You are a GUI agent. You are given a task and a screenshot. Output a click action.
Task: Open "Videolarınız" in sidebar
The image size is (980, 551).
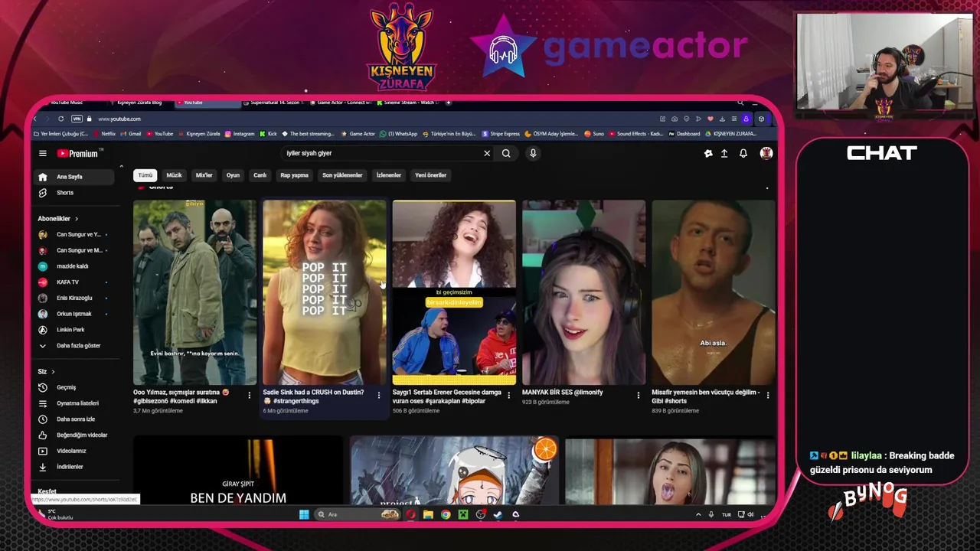(x=74, y=451)
